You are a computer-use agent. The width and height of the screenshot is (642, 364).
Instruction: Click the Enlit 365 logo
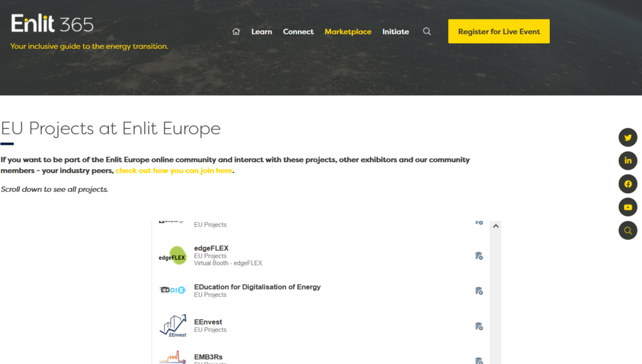53,24
